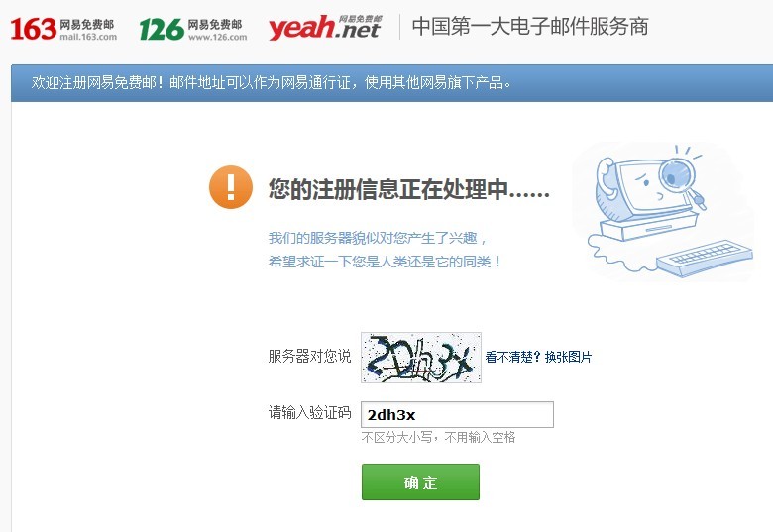This screenshot has height=532, width=773.
Task: Click the 看不清楚？换张图片 link
Action: 538,357
